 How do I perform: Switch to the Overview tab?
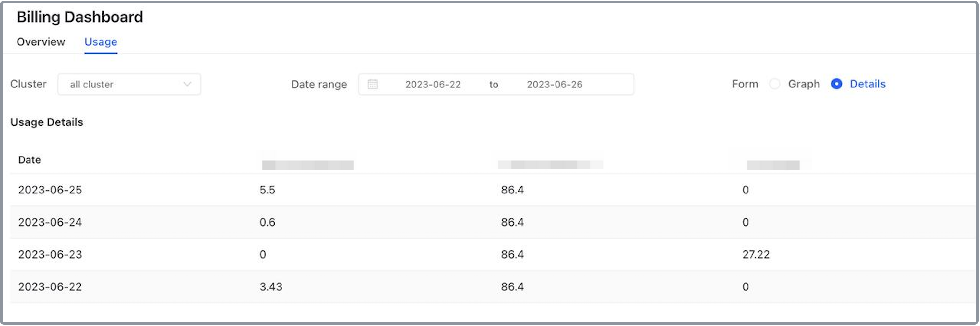[x=41, y=42]
